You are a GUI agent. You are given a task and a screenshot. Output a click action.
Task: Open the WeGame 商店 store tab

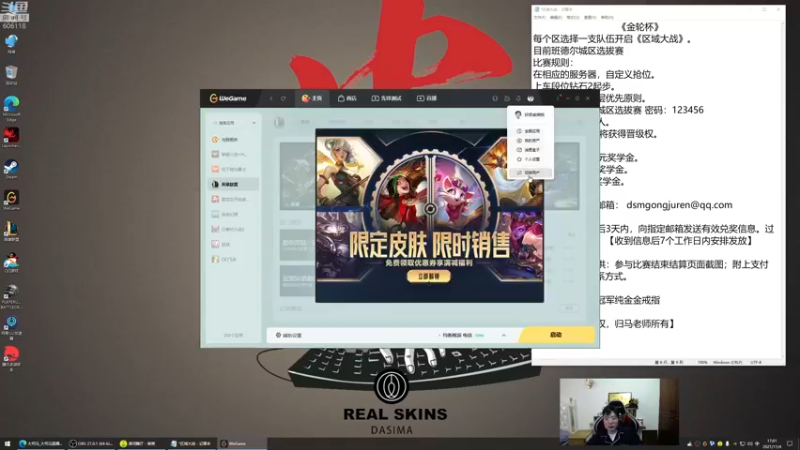click(347, 98)
